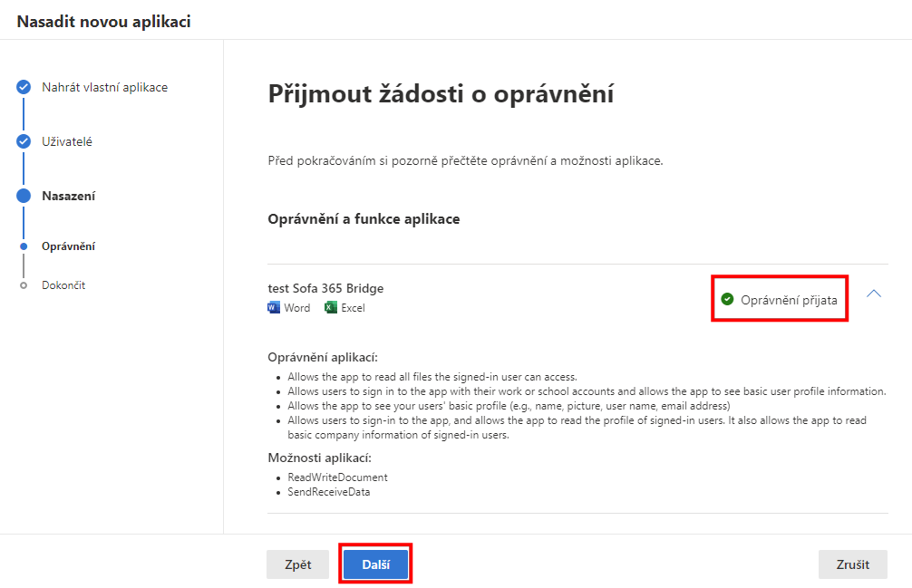Click the test Sofa 365 Bridge app name
Screen dimensions: 912x588
(325, 288)
